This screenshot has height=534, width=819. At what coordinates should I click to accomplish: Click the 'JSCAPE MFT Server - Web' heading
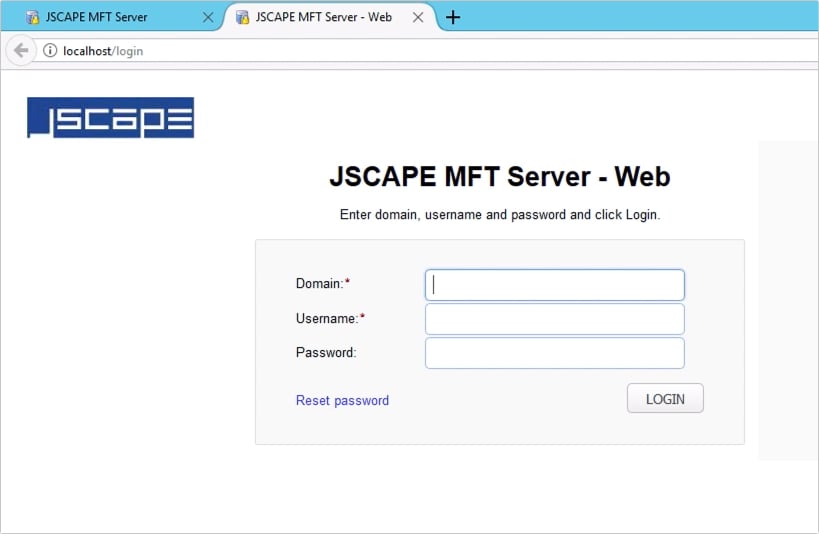[x=500, y=176]
